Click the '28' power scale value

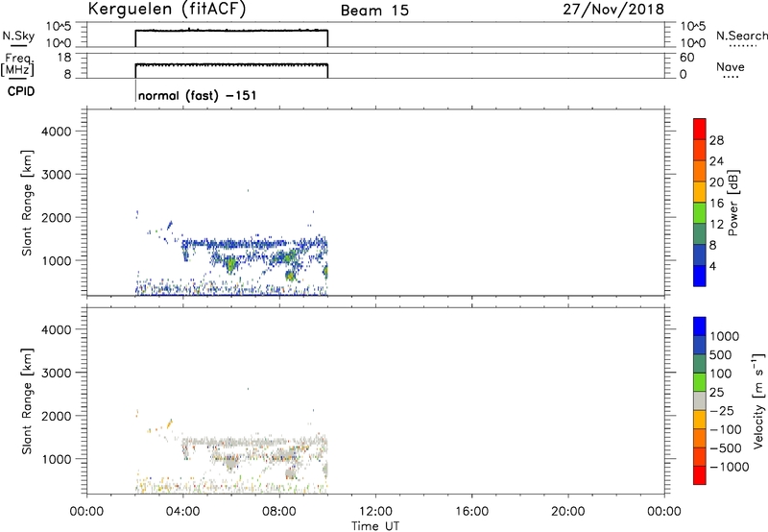pyautogui.click(x=716, y=140)
